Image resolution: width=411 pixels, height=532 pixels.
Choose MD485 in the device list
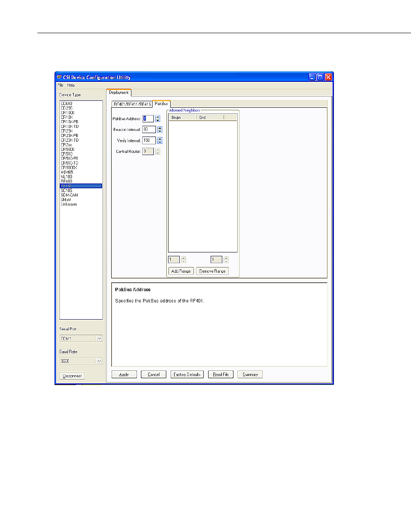67,172
